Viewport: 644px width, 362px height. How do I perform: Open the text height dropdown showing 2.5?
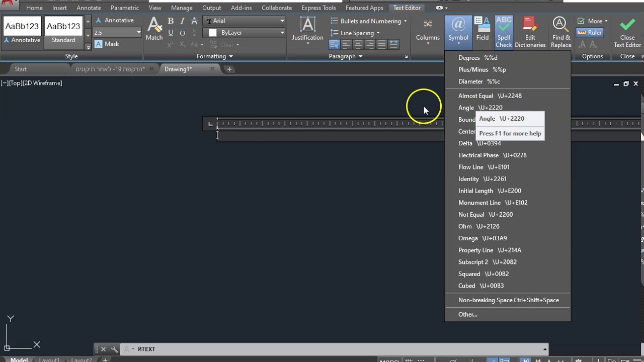click(118, 32)
